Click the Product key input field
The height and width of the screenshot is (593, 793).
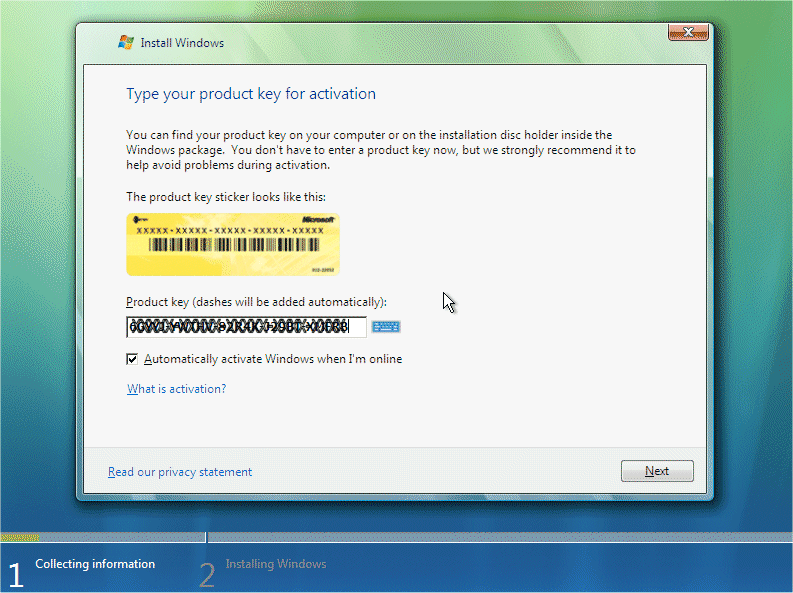tap(246, 327)
